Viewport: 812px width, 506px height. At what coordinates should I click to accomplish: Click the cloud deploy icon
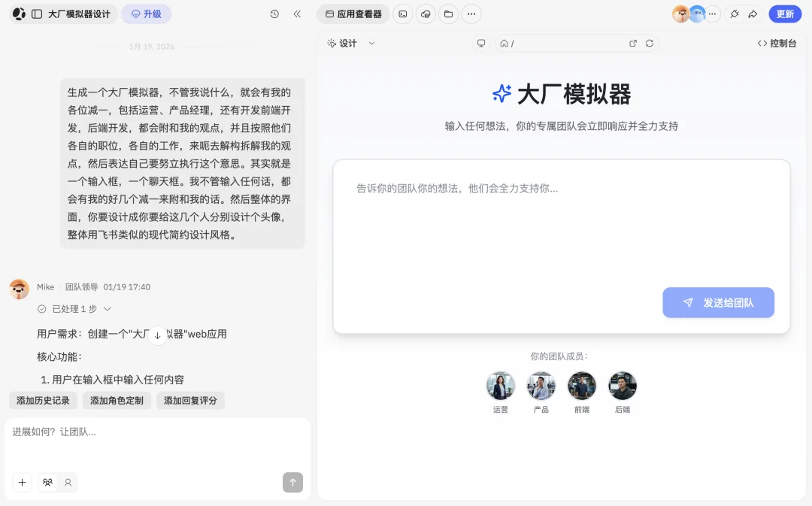click(426, 14)
